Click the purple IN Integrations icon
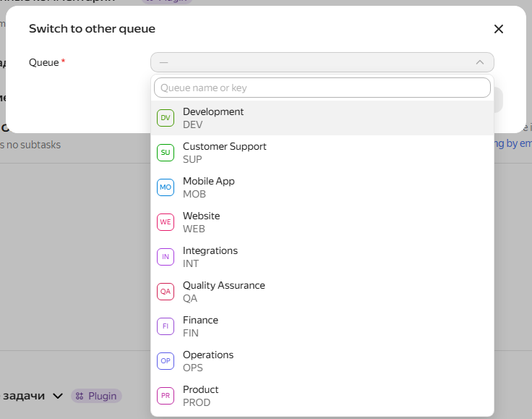532x419 pixels. pos(166,257)
